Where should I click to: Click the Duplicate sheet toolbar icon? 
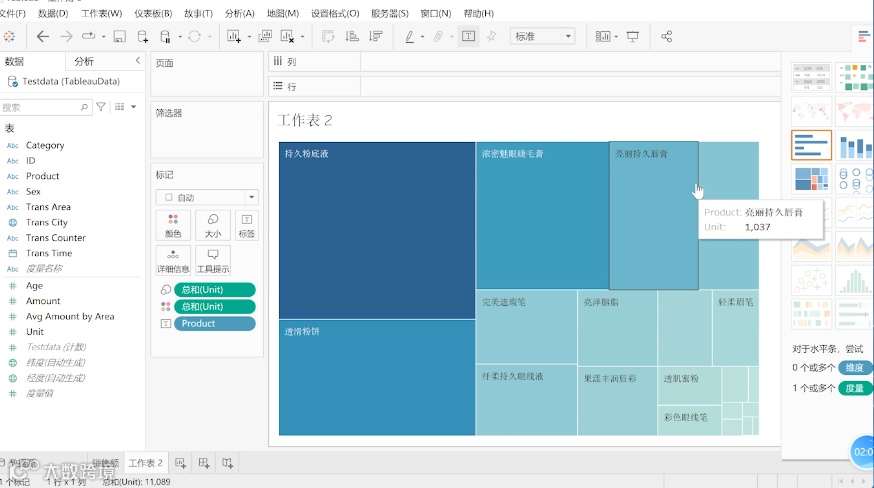click(x=265, y=37)
